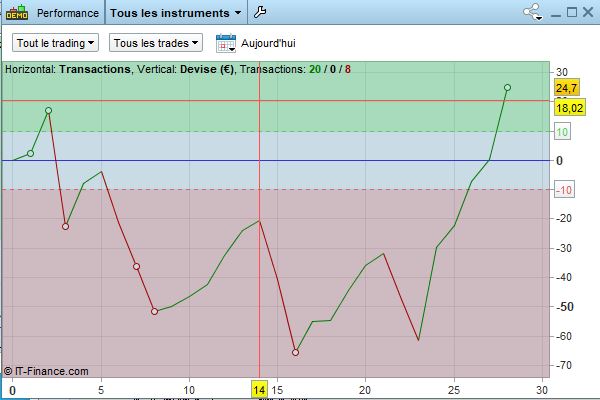Open the wrench settings icon
Viewport: 600px width, 400px height.
coord(260,13)
